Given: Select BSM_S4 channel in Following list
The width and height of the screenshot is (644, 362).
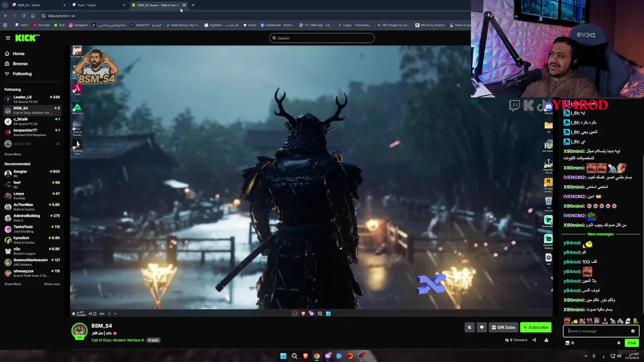Looking at the screenshot, I should click(32, 110).
